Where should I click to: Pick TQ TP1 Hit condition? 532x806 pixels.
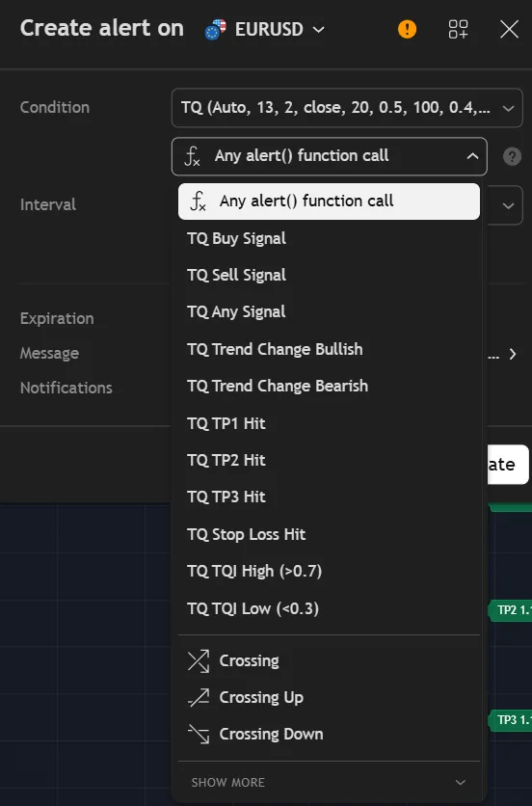tap(329, 423)
